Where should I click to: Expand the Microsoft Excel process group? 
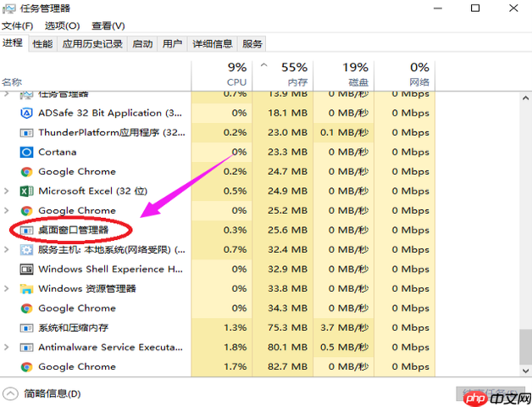coord(6,191)
